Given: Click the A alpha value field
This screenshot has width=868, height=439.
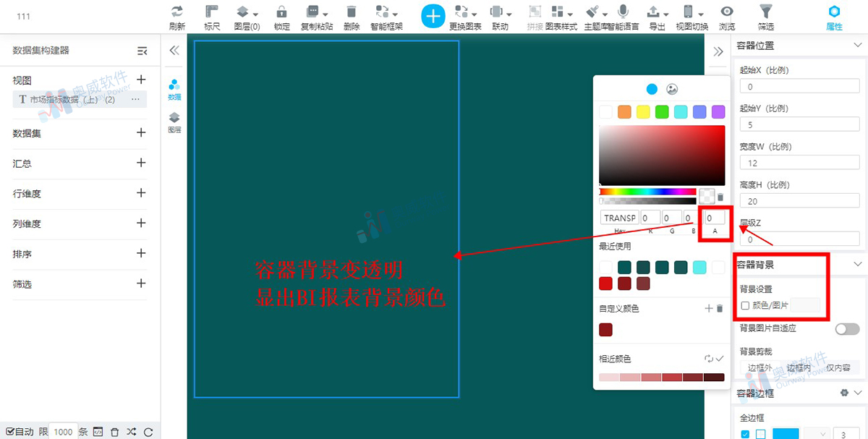Looking at the screenshot, I should point(715,218).
